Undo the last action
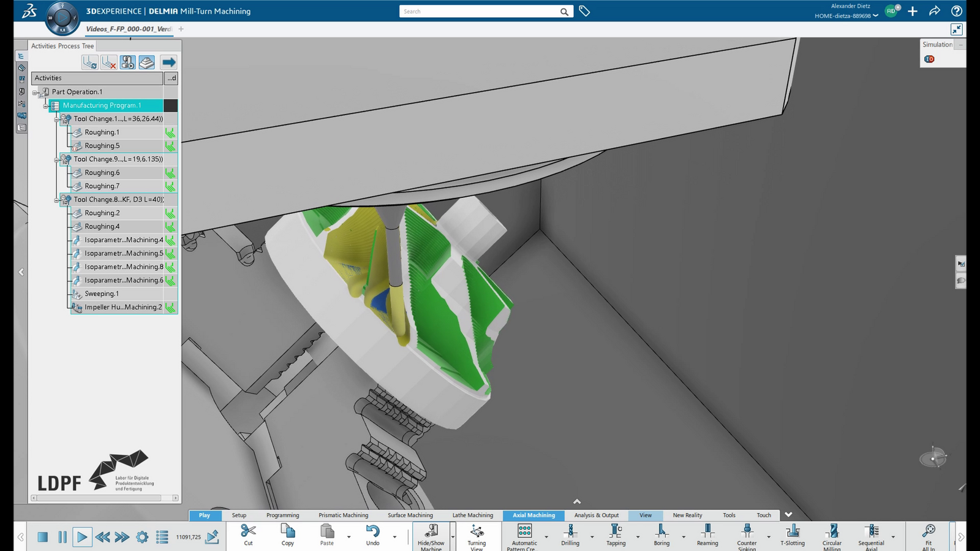The width and height of the screenshot is (980, 551). pos(372,534)
